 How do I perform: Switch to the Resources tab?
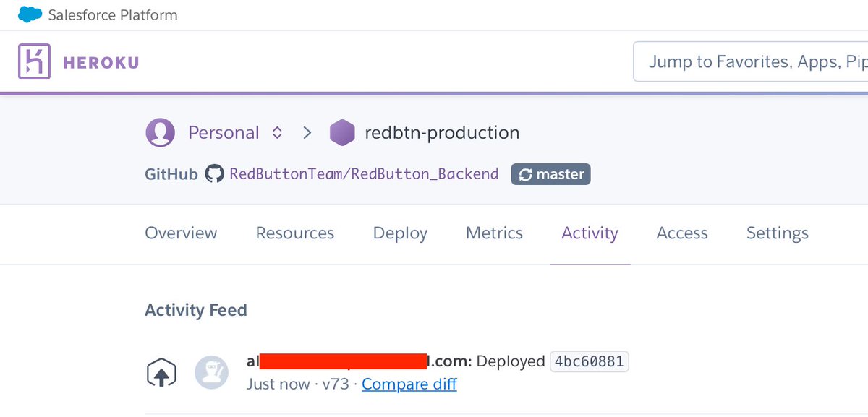pyautogui.click(x=295, y=233)
